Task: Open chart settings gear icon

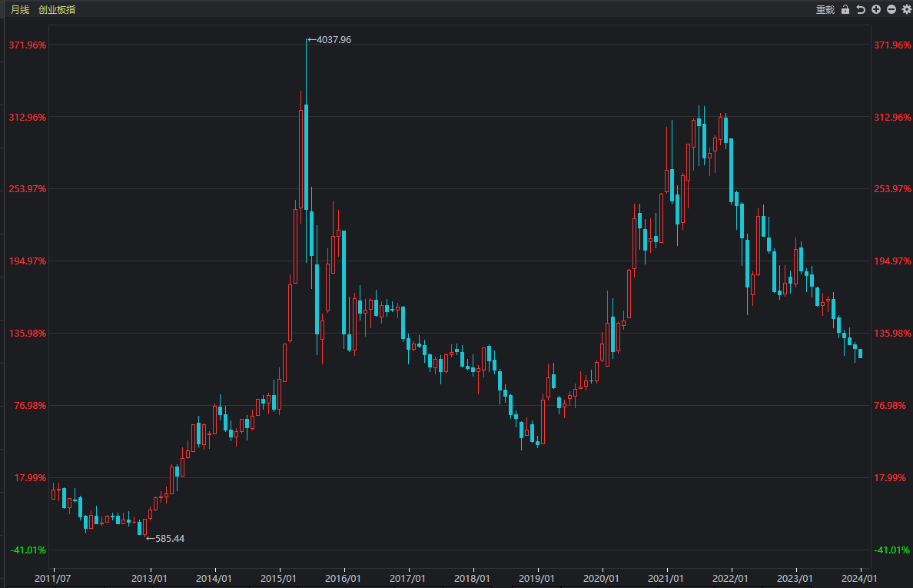Action: pyautogui.click(x=907, y=9)
